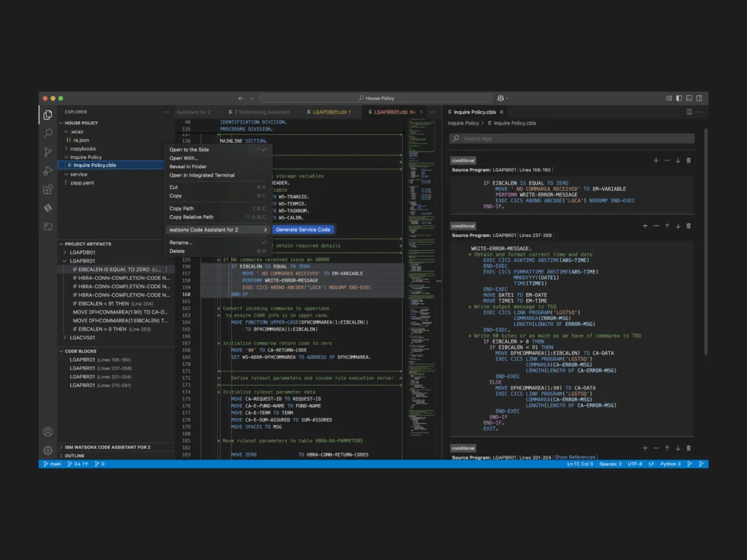
Task: Open the Run and Debug view
Action: (x=47, y=171)
